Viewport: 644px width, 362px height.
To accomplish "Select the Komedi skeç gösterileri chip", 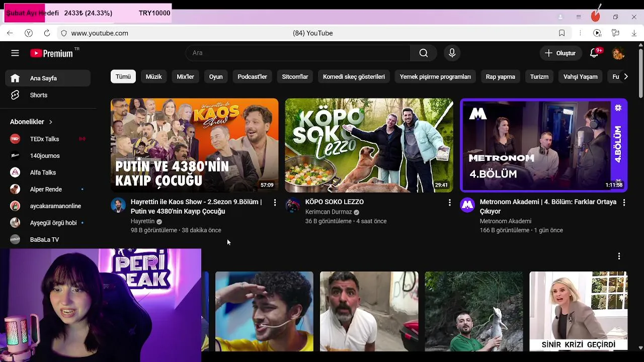I will (x=354, y=76).
